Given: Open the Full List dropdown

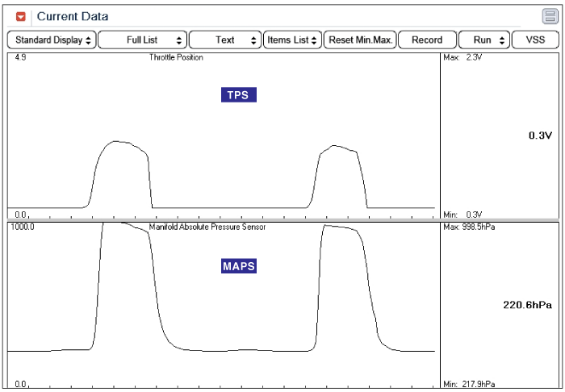Looking at the screenshot, I should coord(142,40).
